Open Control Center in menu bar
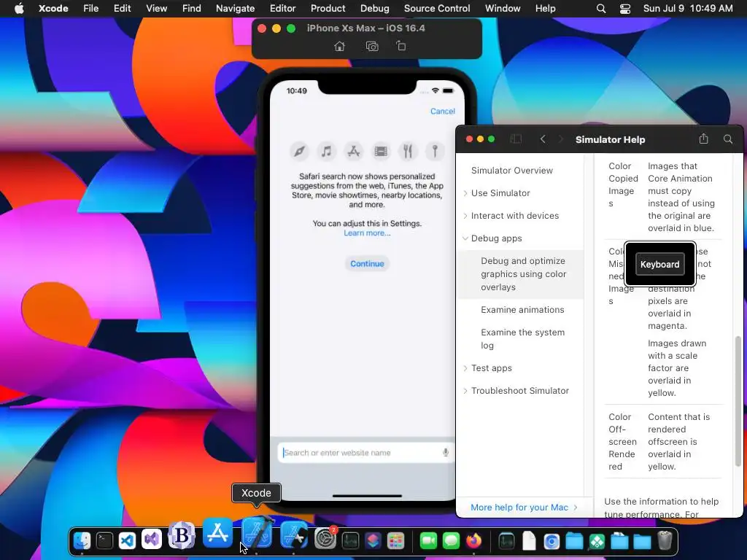This screenshot has height=560, width=747. [625, 9]
